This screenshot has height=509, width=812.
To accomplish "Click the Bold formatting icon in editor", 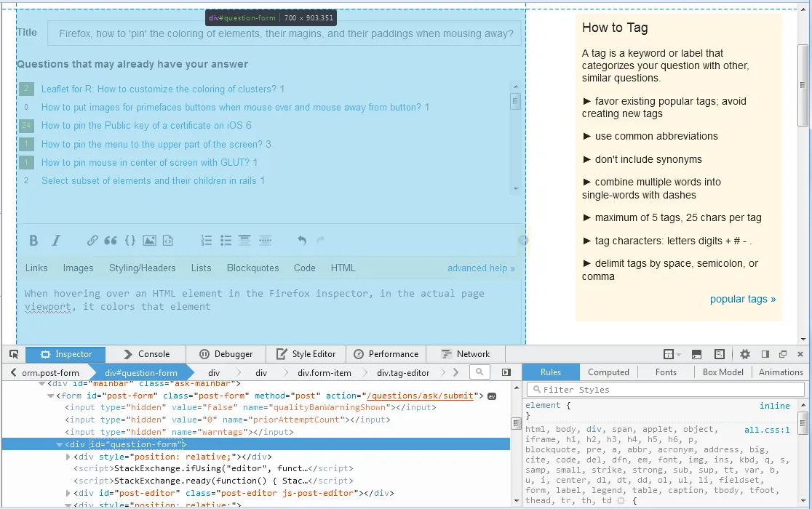I will coord(33,240).
